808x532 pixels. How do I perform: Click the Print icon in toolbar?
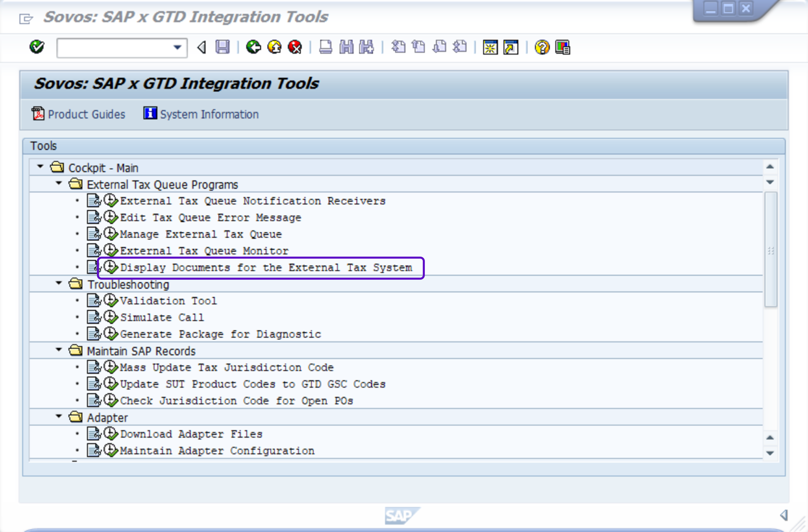[x=325, y=47]
